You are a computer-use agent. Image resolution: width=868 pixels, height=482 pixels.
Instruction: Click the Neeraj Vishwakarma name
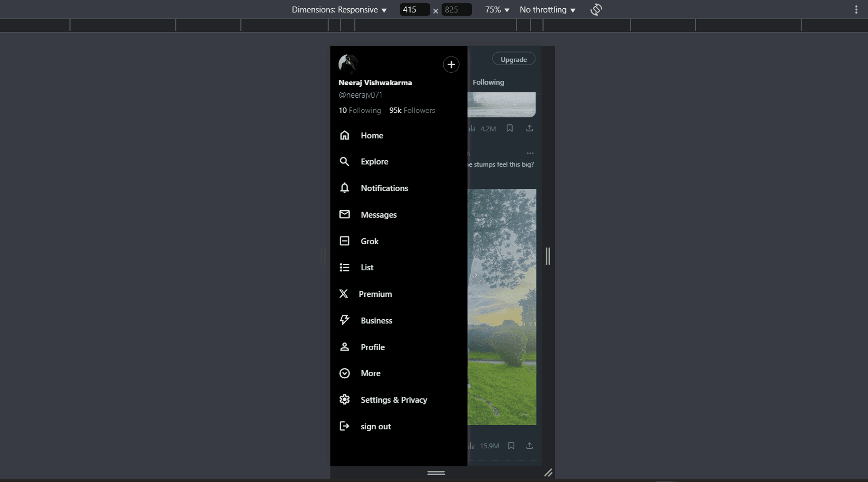[x=375, y=83]
